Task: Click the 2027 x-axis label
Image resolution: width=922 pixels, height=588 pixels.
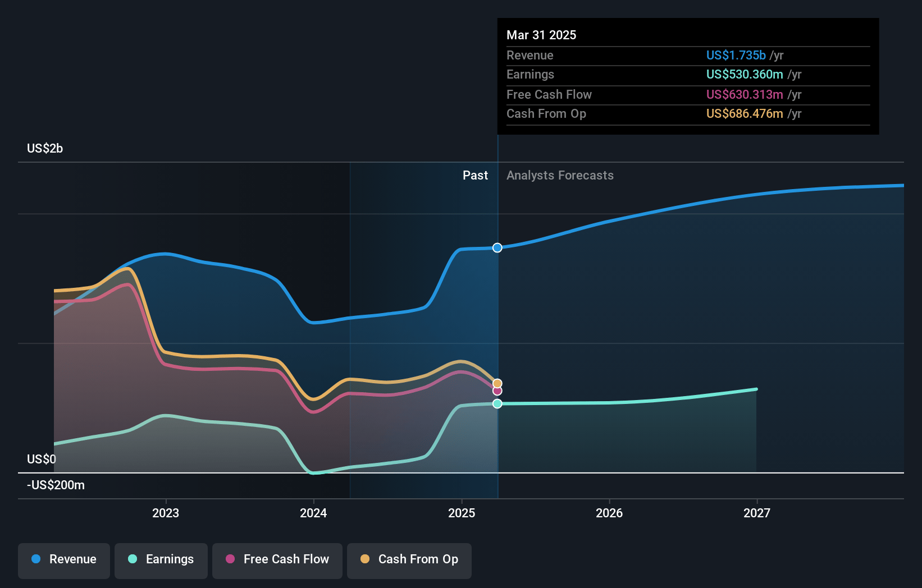Action: point(757,513)
